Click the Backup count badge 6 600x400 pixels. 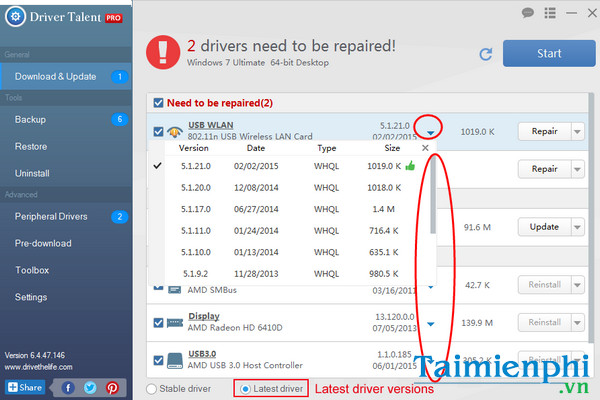coord(119,119)
